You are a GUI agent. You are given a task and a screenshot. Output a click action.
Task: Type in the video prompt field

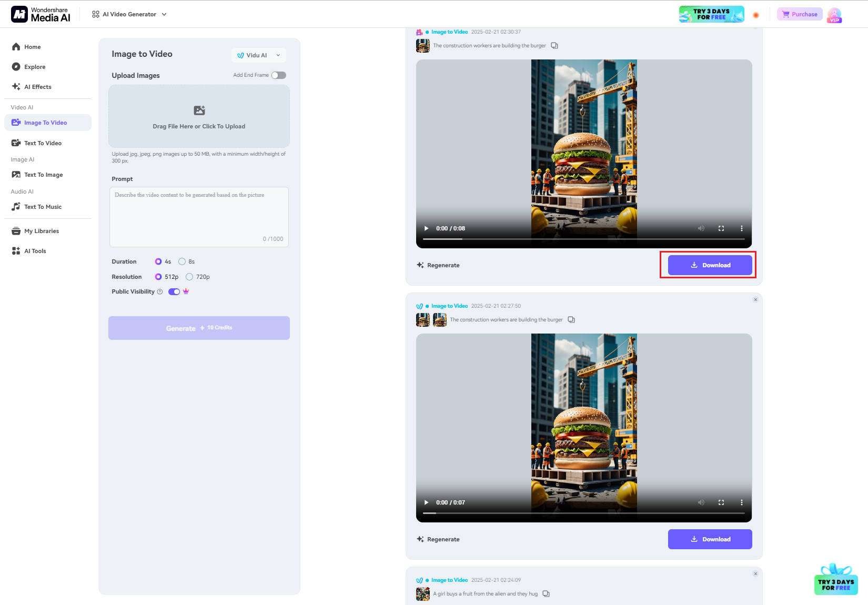coord(199,216)
